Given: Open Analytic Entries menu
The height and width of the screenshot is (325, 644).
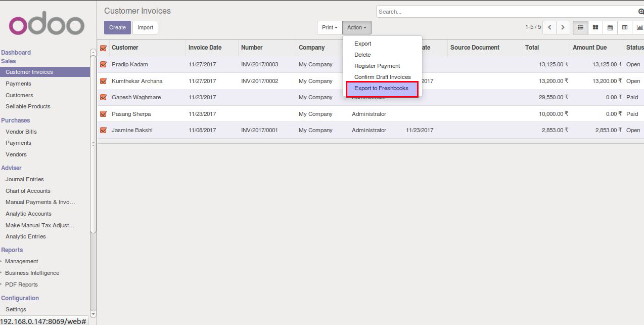Looking at the screenshot, I should [x=26, y=236].
